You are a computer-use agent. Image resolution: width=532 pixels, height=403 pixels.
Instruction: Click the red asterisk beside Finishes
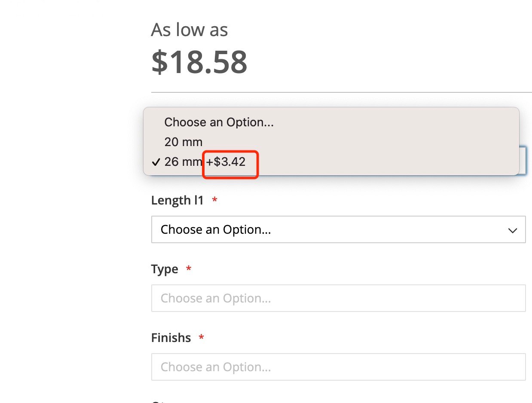pyautogui.click(x=201, y=338)
